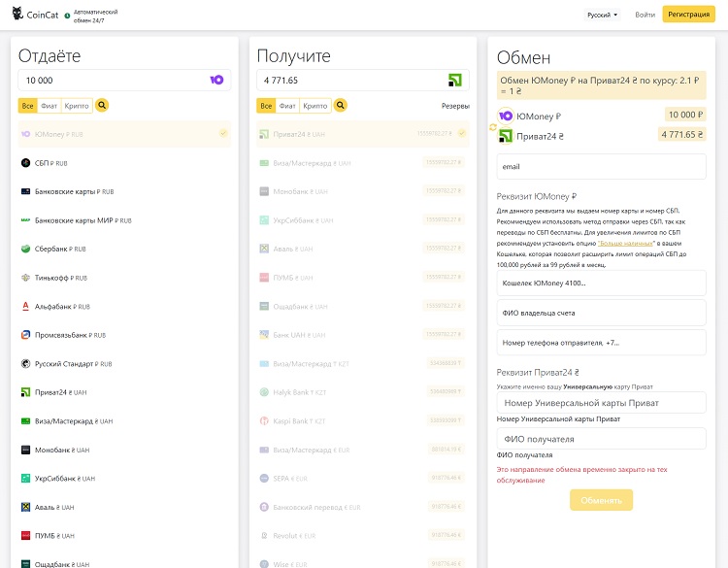Focus the Кошелек ЮMoney input field

pos(601,283)
